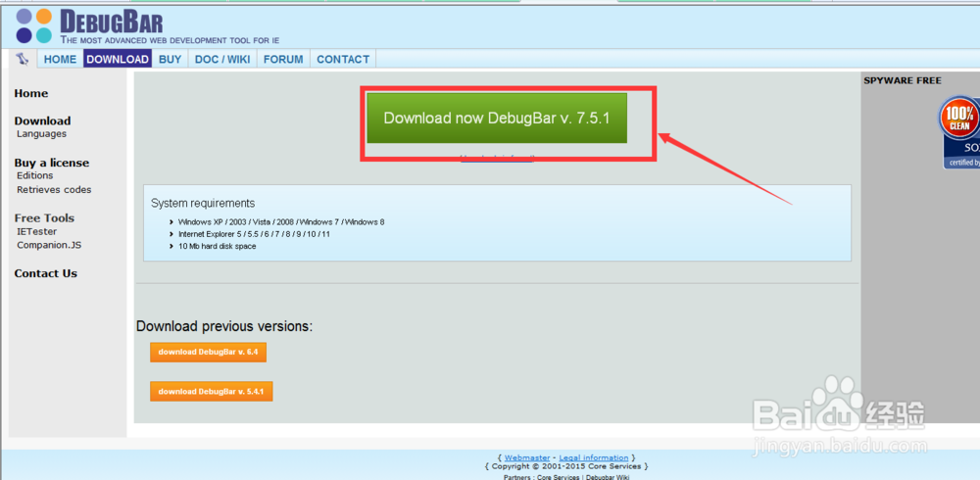This screenshot has height=480, width=980.
Task: Open Legal information footer link
Action: (x=594, y=458)
